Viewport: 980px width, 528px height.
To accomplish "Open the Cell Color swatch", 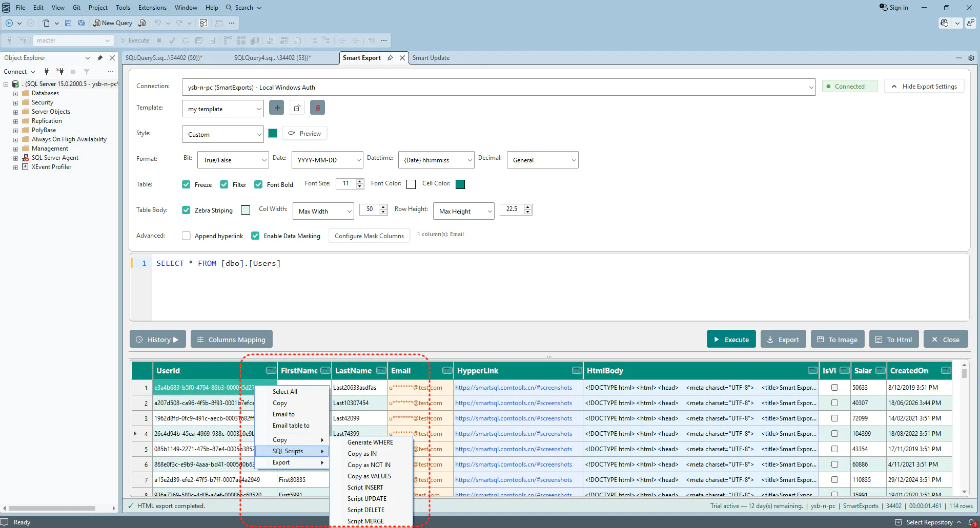I will (x=460, y=184).
